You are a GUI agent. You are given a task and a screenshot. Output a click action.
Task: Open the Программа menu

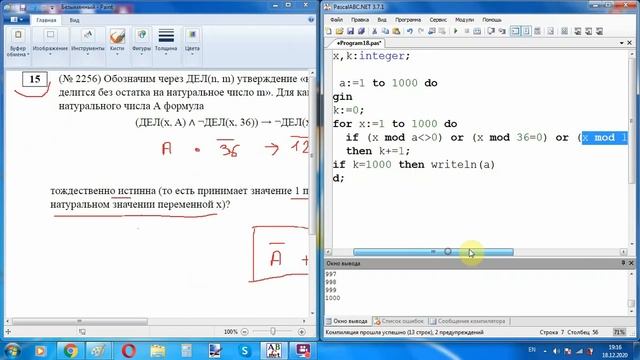(x=408, y=20)
